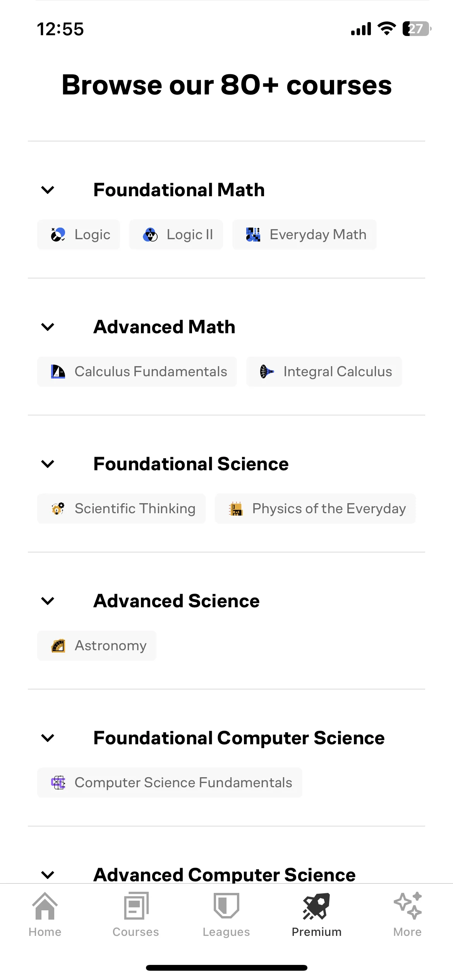The height and width of the screenshot is (980, 453).
Task: Collapse the Foundational Math section
Action: click(x=48, y=190)
